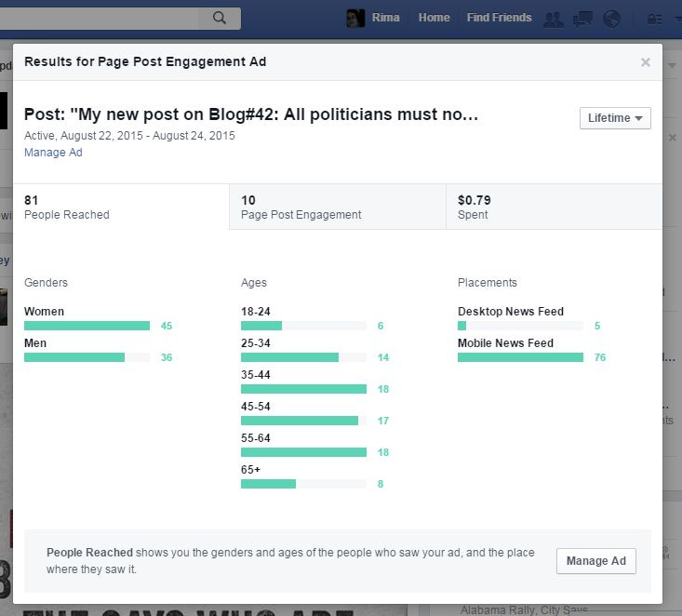Click the value 76 for Mobile News Feed
Screen dimensions: 682x616
[600, 357]
